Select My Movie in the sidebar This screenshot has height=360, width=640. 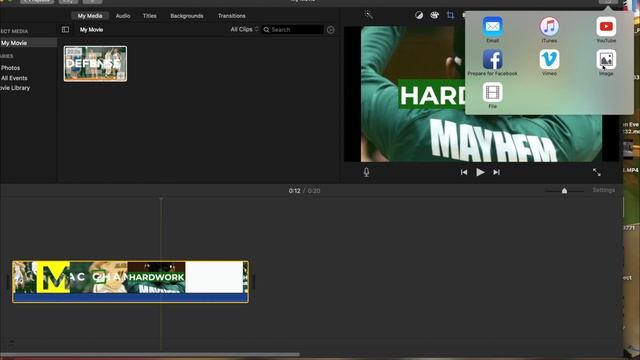(28, 43)
